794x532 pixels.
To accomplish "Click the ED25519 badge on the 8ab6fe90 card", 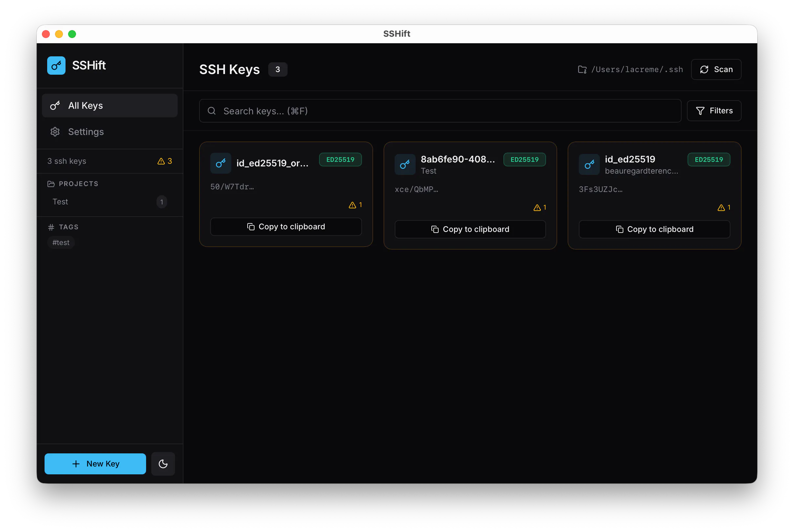I will tap(524, 160).
